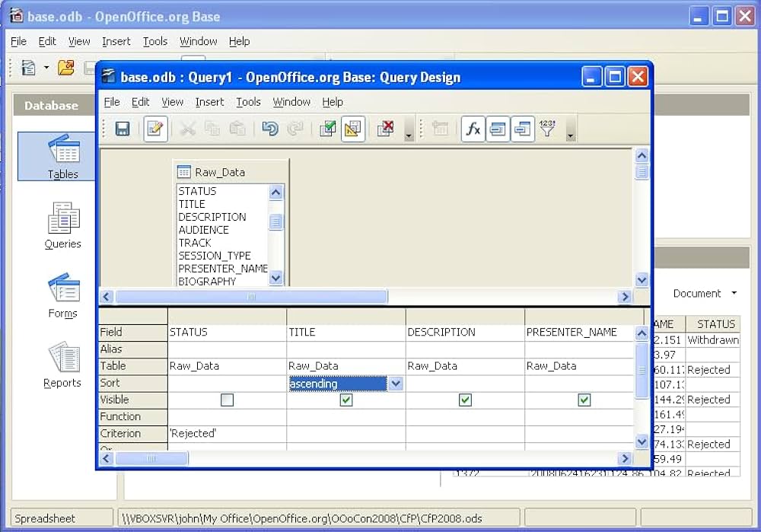Uncheck Visible checkbox for PRESENTER_NAME field

(x=584, y=400)
